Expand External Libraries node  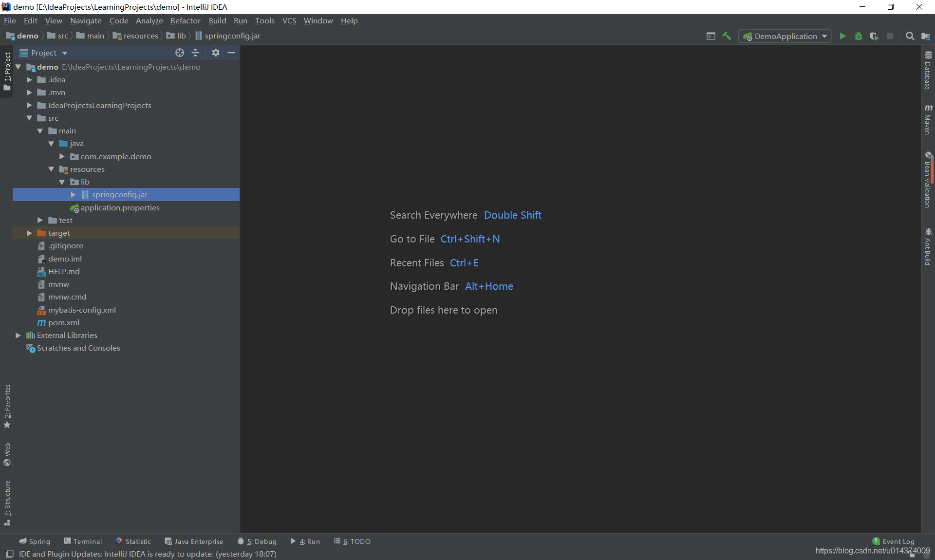click(18, 335)
